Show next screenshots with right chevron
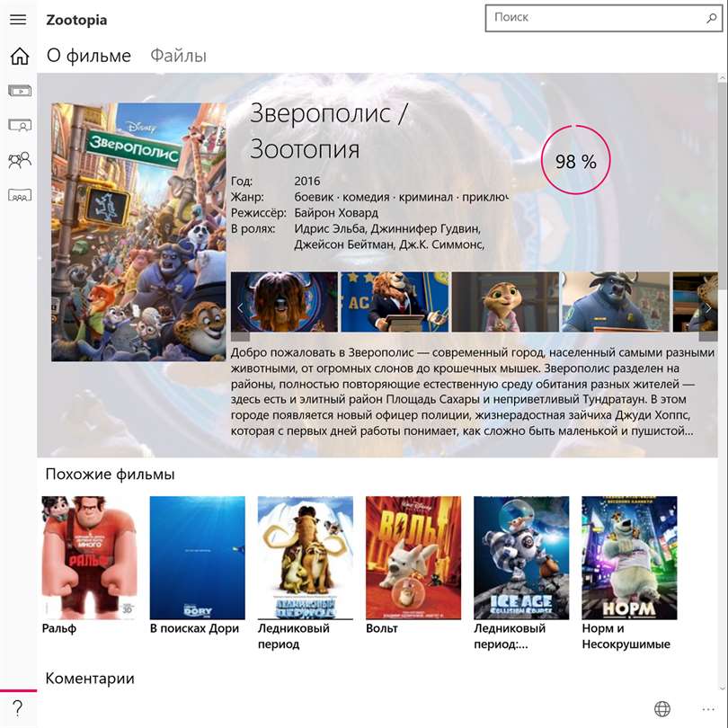This screenshot has width=728, height=728. (708, 307)
